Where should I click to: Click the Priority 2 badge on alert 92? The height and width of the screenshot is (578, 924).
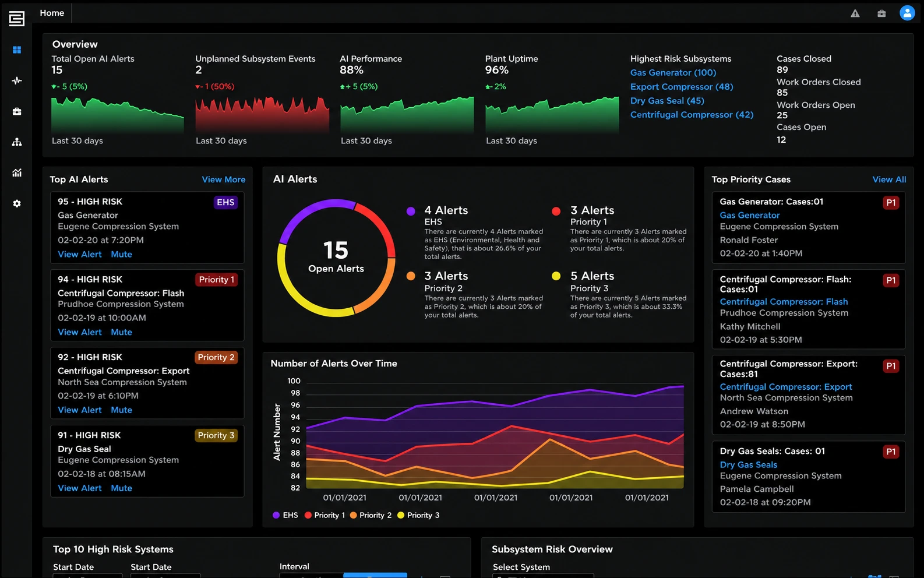[x=216, y=357]
